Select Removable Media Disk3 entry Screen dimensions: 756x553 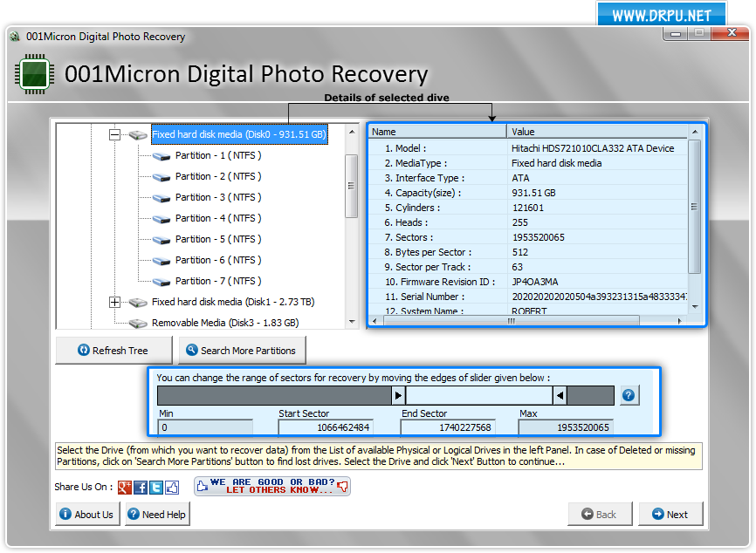(x=225, y=323)
